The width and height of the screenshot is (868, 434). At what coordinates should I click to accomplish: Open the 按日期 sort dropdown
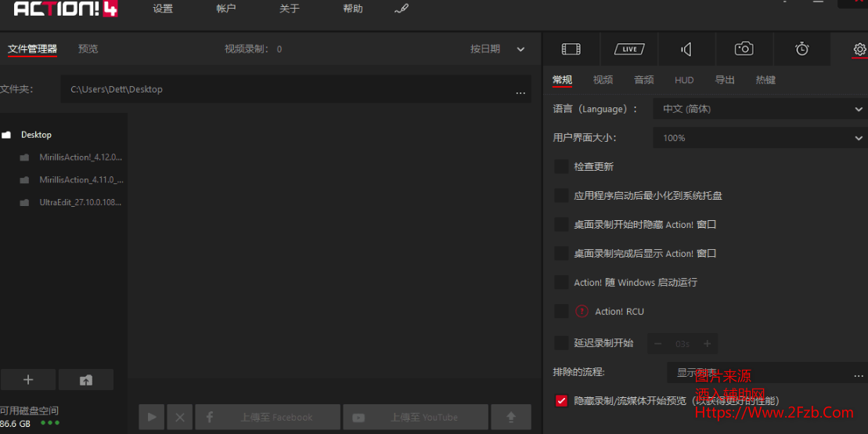coord(497,49)
